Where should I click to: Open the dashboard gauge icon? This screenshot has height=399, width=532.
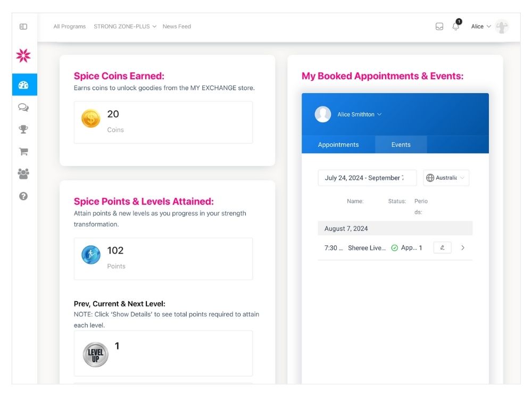(24, 85)
